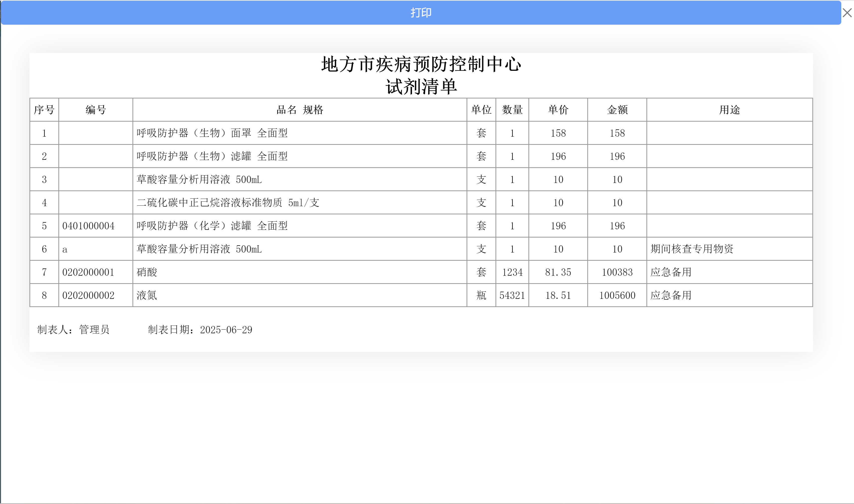The height and width of the screenshot is (504, 854).
Task: Select the 硝酸 product cell
Action: coord(300,272)
